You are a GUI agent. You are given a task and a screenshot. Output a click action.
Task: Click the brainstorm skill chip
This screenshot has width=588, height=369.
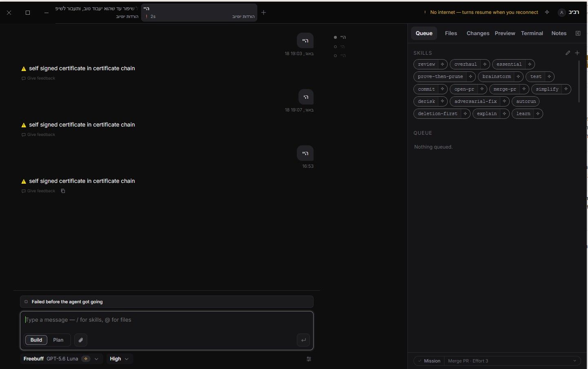click(x=496, y=76)
